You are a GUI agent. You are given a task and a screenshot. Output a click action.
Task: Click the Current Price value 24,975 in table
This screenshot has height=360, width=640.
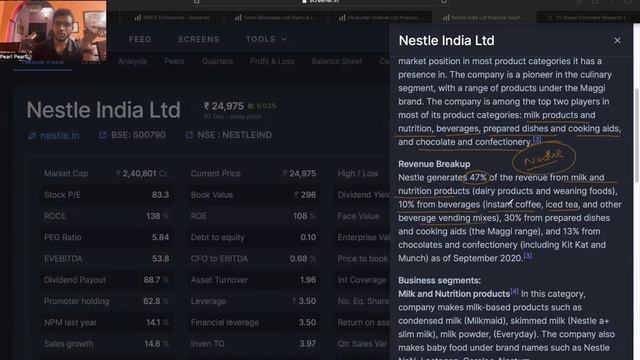(x=299, y=173)
